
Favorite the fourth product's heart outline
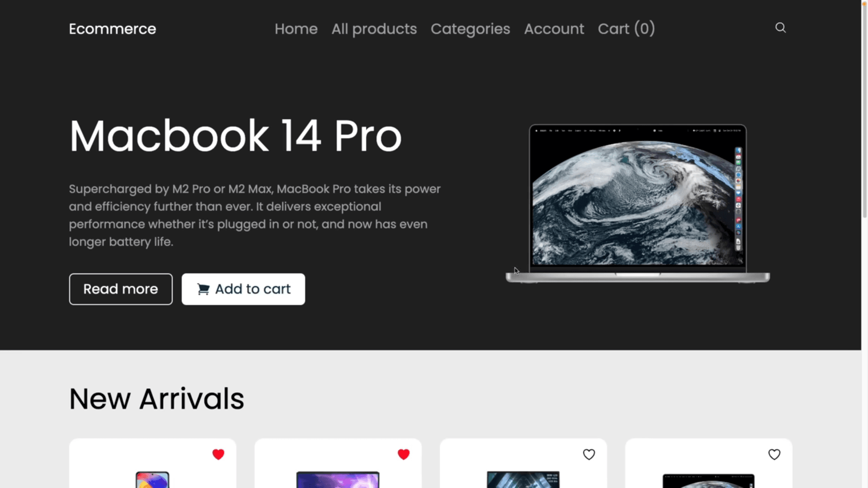[x=774, y=454]
